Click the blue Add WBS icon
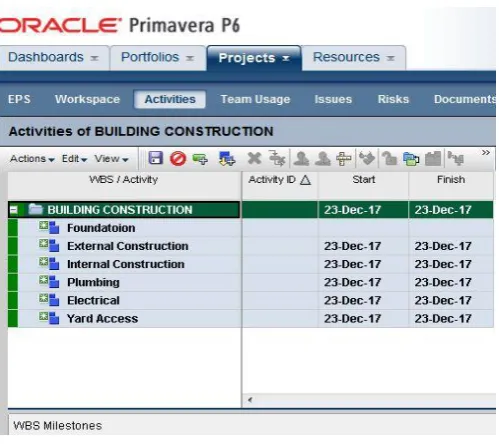The image size is (499, 444). pos(227,159)
